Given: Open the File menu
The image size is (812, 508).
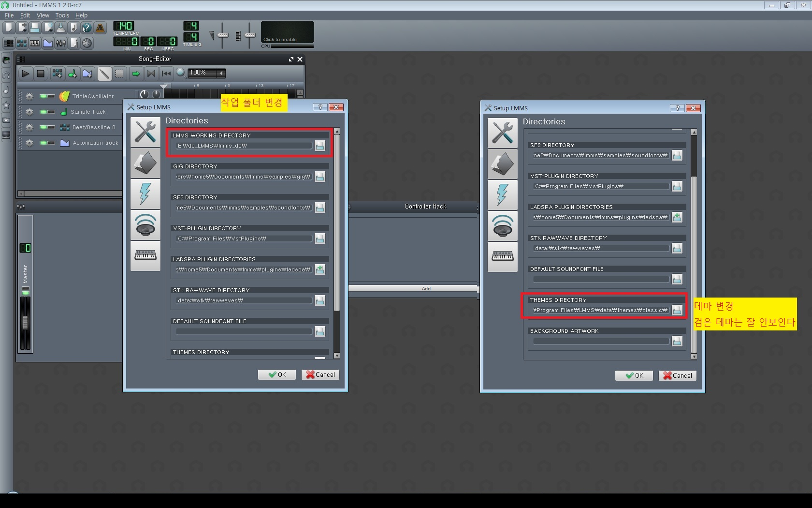Looking at the screenshot, I should pos(9,15).
